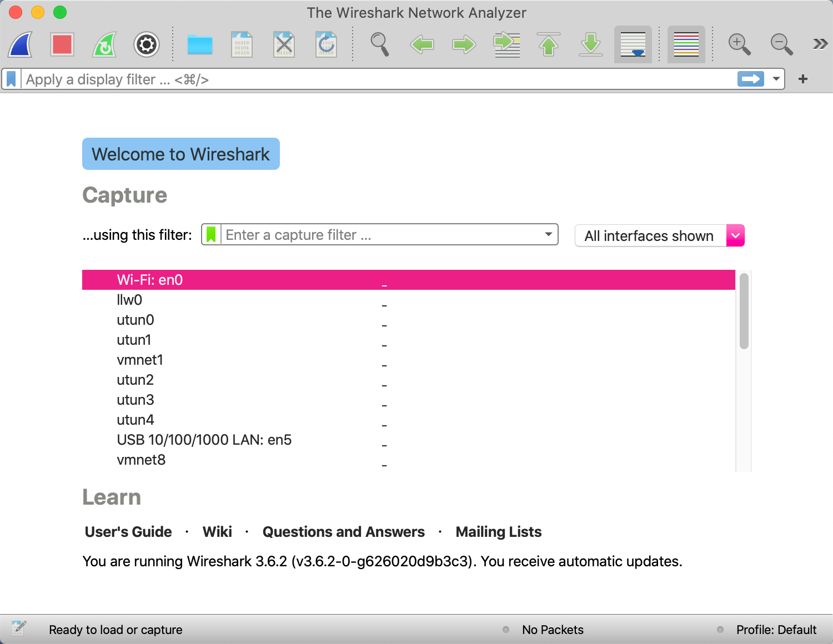Save this capture file

click(242, 44)
